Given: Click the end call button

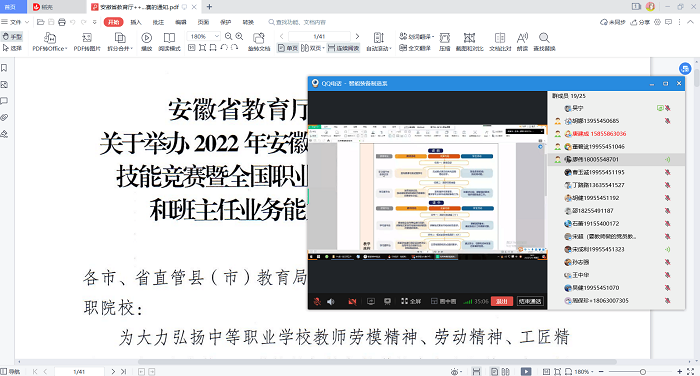Looking at the screenshot, I should click(530, 301).
